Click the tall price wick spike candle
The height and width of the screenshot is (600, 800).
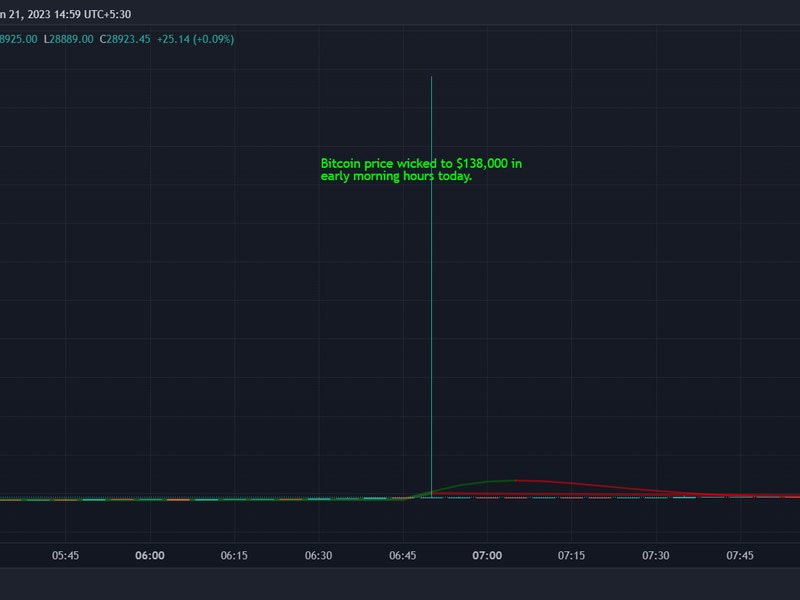click(431, 286)
